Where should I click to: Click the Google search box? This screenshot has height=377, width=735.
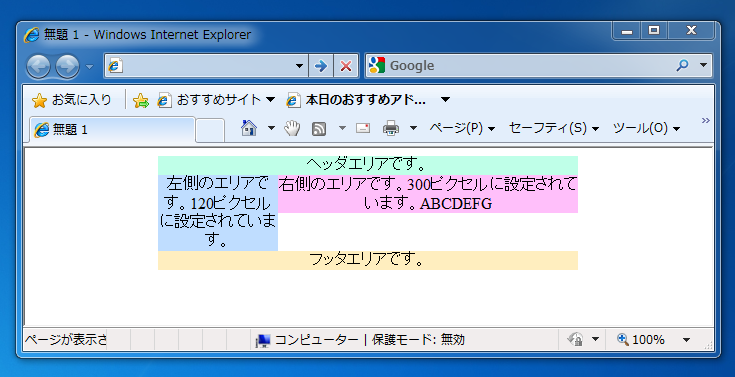click(518, 65)
